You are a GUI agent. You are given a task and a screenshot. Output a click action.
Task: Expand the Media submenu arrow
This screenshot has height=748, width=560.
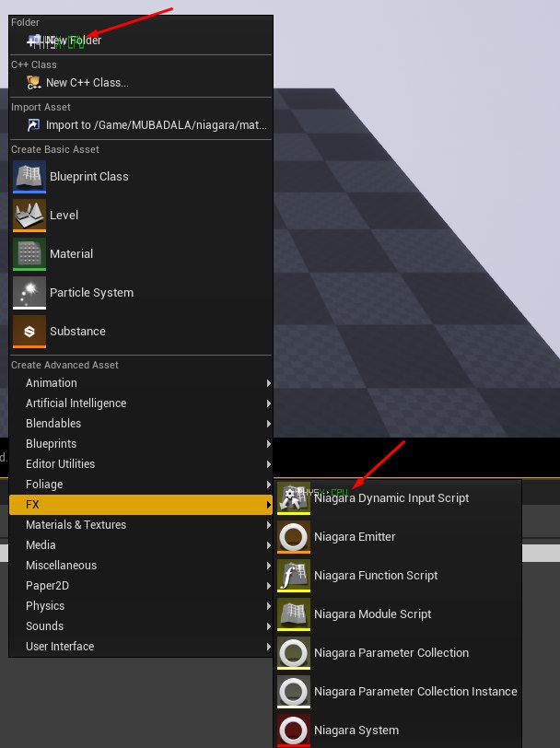click(x=269, y=545)
